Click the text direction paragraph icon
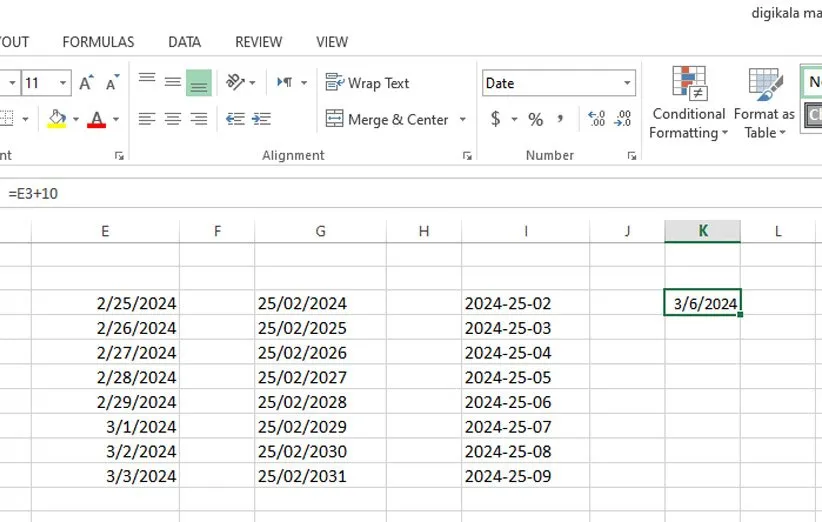Image resolution: width=822 pixels, height=522 pixels. [x=285, y=82]
